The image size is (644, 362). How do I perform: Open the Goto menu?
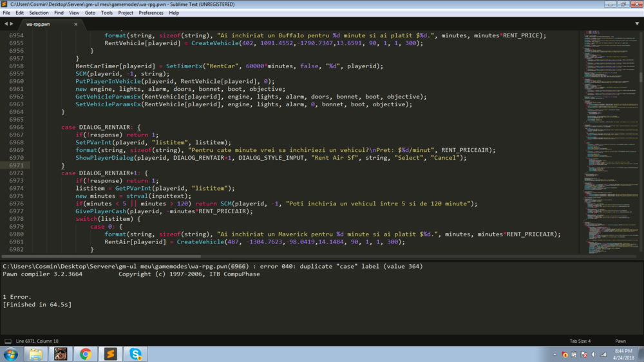pyautogui.click(x=90, y=13)
